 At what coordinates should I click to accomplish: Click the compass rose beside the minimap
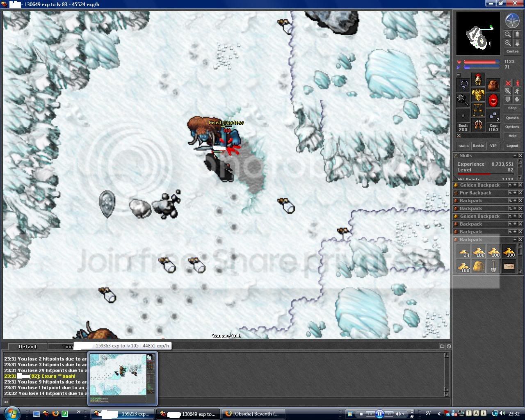512,21
